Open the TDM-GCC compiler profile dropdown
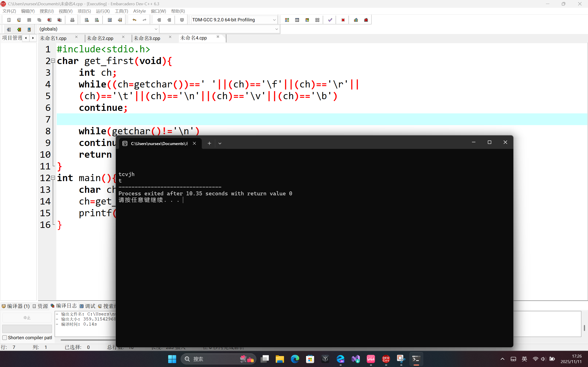Screen dimensions: 588x367 tap(274, 20)
